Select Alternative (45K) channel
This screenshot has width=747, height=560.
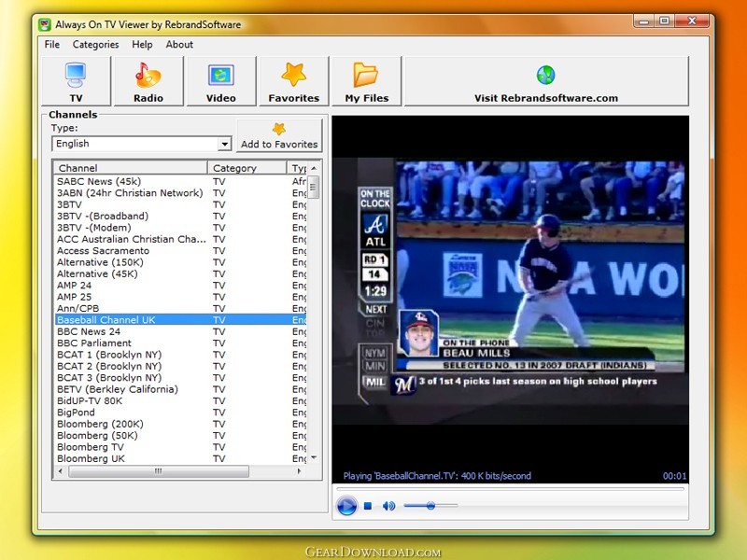pos(180,273)
